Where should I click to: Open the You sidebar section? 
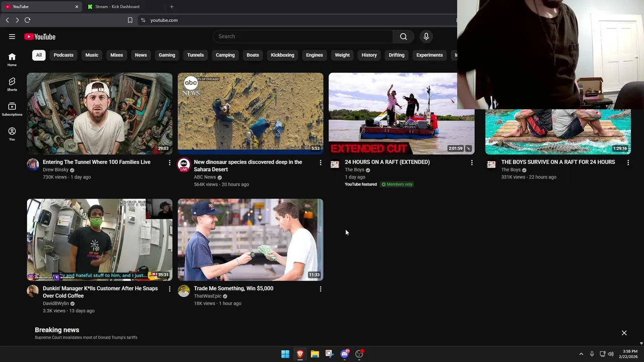12,134
